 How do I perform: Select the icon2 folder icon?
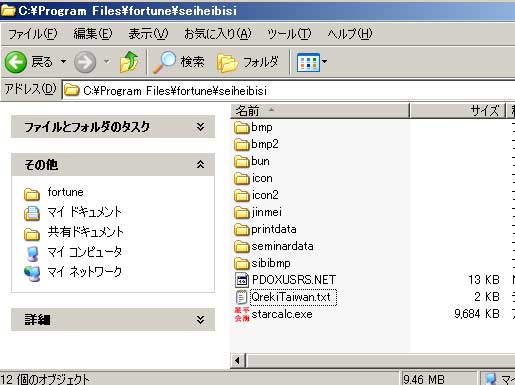[x=242, y=196]
